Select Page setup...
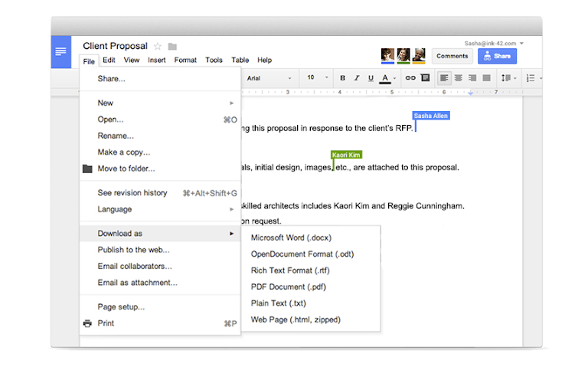 [x=160, y=307]
